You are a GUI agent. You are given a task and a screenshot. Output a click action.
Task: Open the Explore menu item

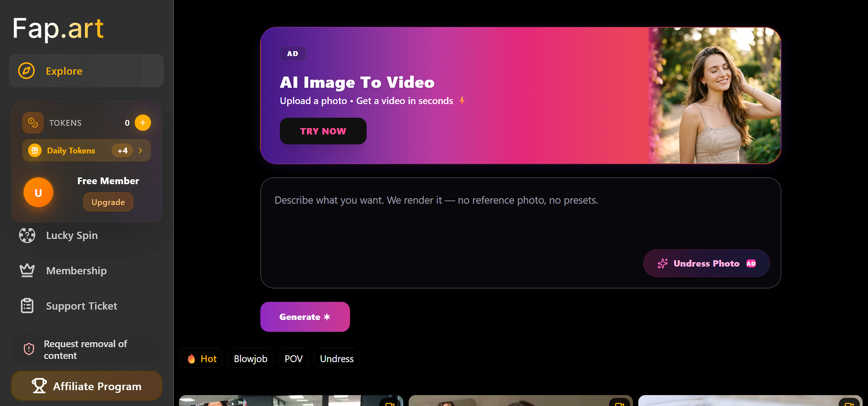click(87, 71)
